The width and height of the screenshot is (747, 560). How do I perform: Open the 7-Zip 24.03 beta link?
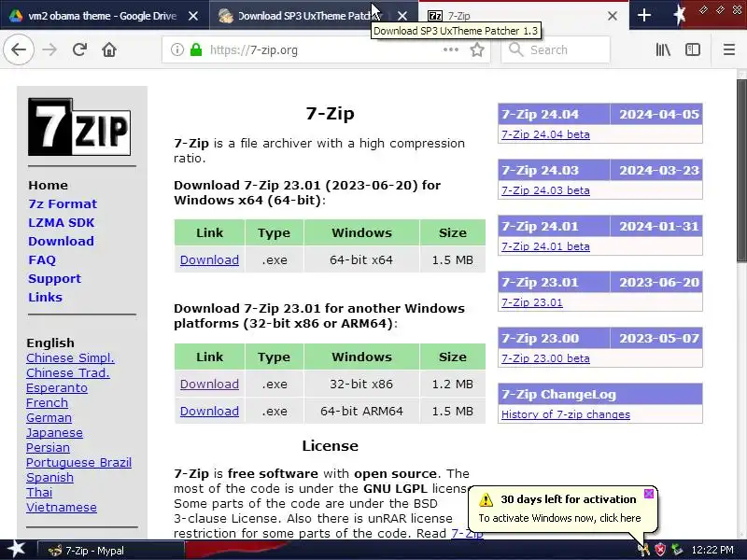point(545,190)
